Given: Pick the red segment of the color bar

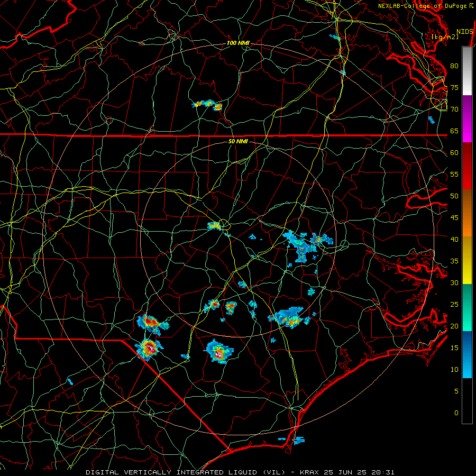Looking at the screenshot, I should pos(467,166).
